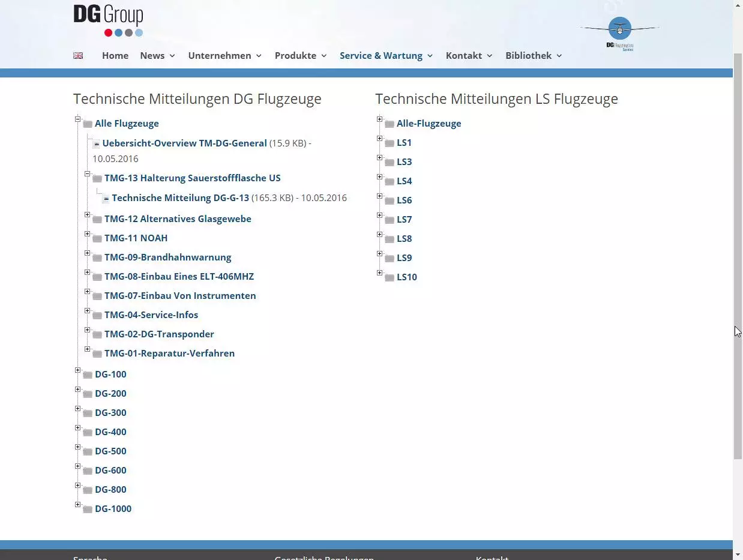Click the folder icon beside TMG-12 Alternatives Glasgewebe
The height and width of the screenshot is (560, 743).
[x=97, y=220]
